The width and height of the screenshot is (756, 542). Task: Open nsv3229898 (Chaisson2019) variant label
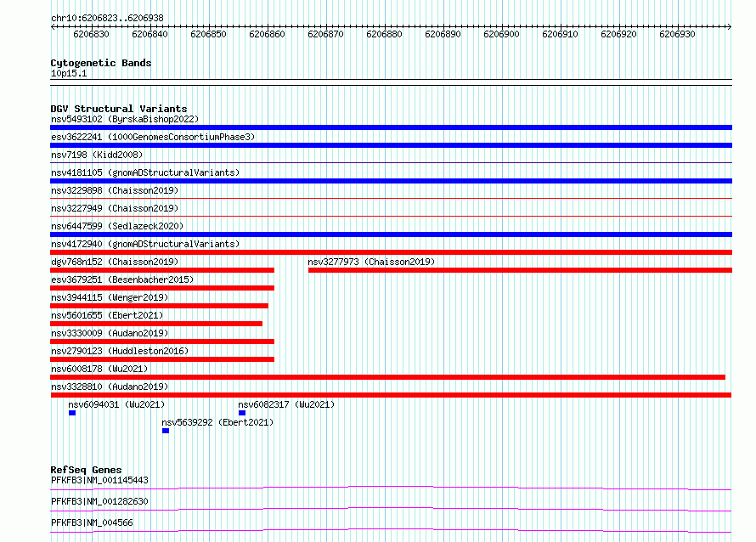pyautogui.click(x=115, y=190)
